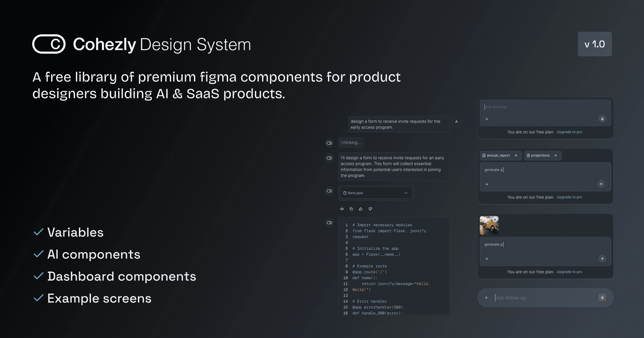The width and height of the screenshot is (644, 338).
Task: Click the Cohezly avatar beside the code block
Action: pyautogui.click(x=329, y=223)
